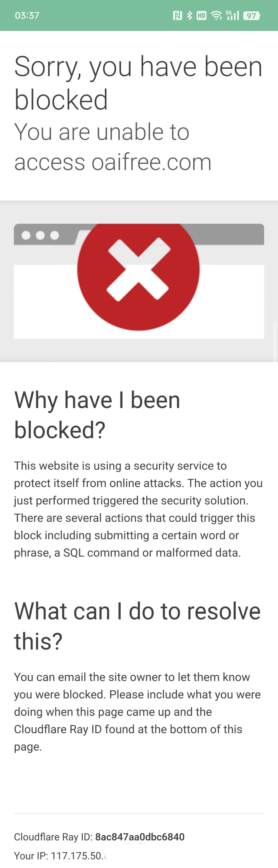
Task: Click the 'Sorry, you have been blocked' heading
Action: tap(138, 83)
